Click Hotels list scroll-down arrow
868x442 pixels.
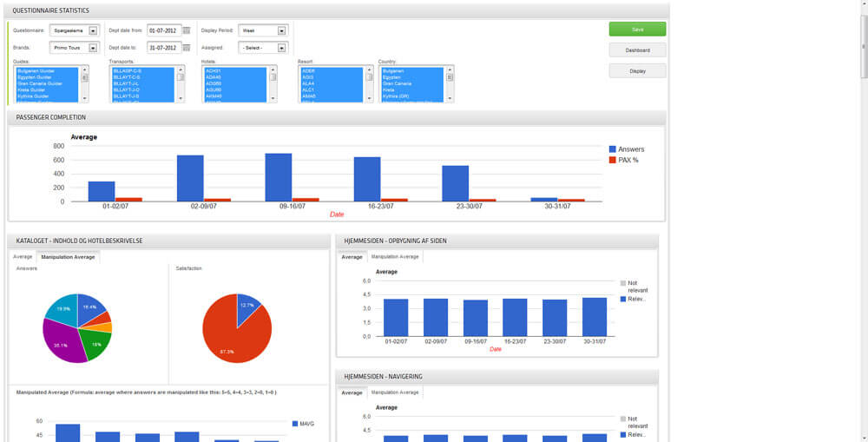pos(273,99)
